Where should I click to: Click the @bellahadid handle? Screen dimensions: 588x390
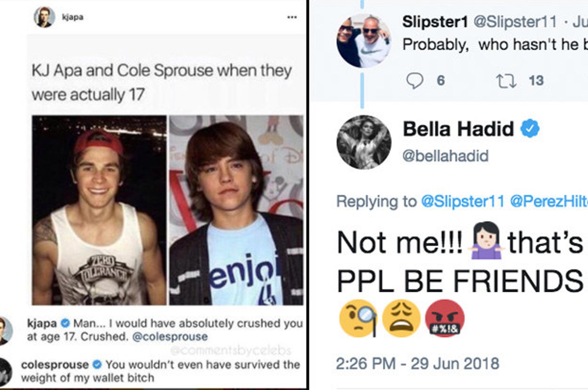pyautogui.click(x=445, y=156)
